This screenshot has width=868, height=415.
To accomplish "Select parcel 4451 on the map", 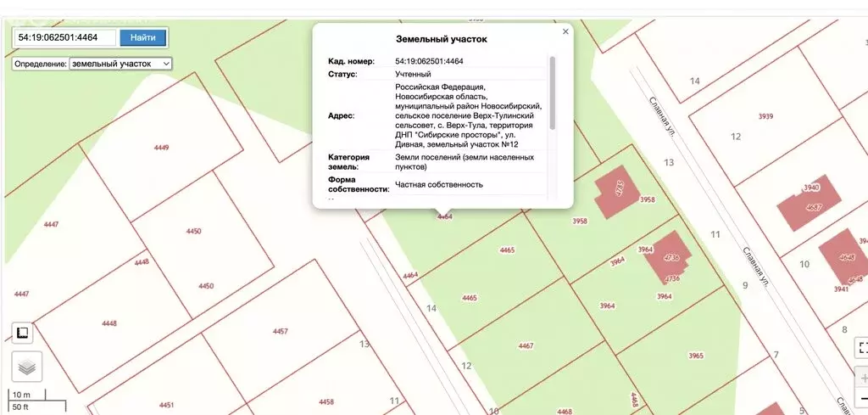I will [167, 405].
